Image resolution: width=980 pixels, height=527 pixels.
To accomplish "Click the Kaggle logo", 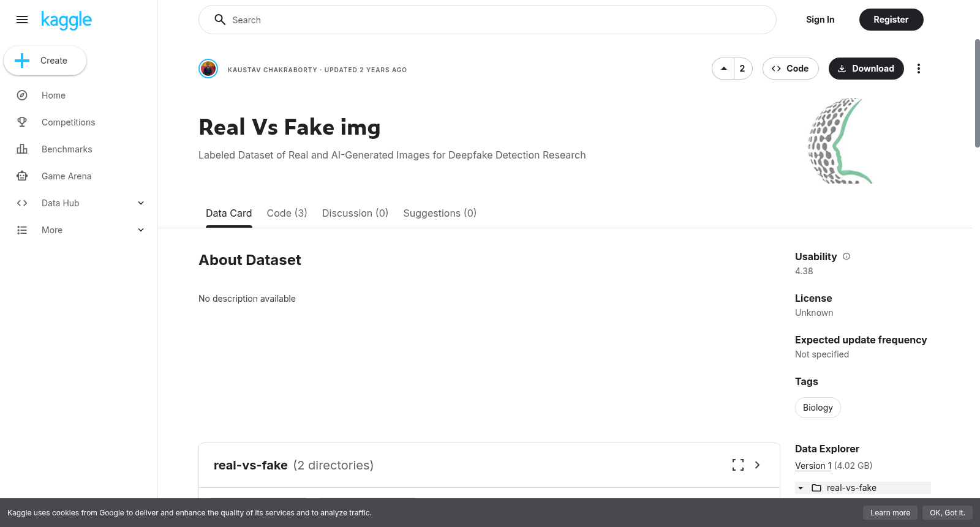I will (x=66, y=20).
